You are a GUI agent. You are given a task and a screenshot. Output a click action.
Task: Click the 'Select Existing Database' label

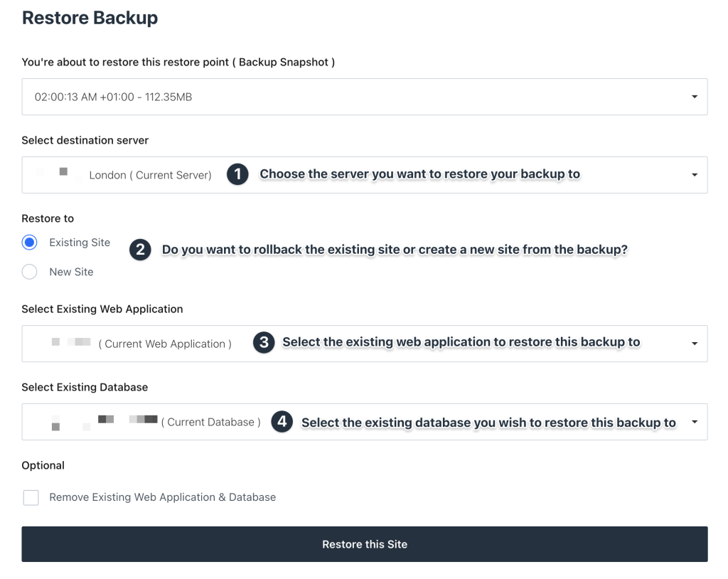click(85, 387)
